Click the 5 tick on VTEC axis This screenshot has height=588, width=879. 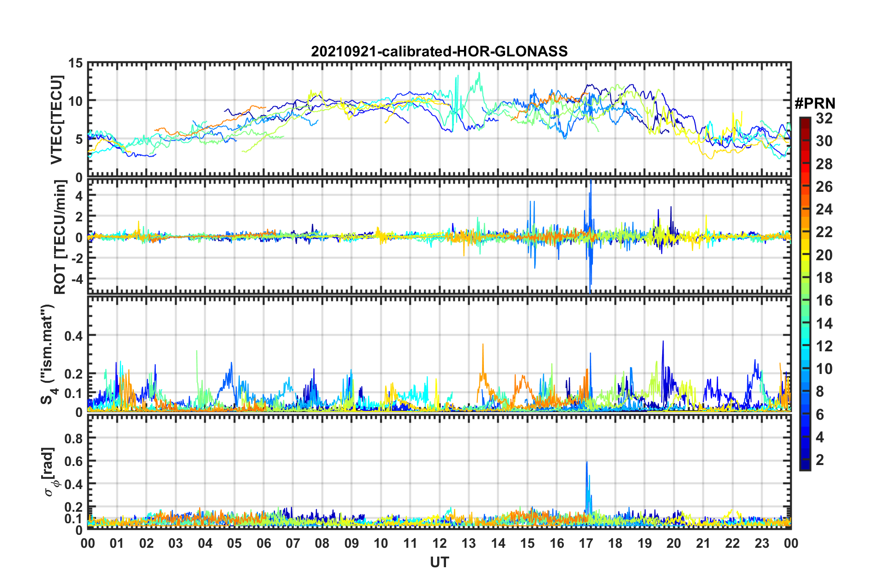click(x=79, y=139)
